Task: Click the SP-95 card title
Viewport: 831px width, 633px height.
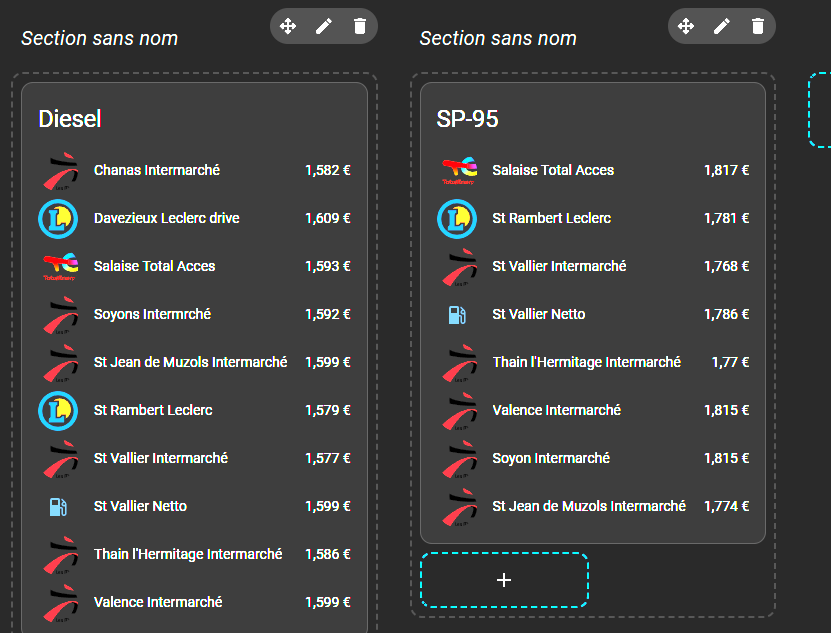Action: click(467, 119)
